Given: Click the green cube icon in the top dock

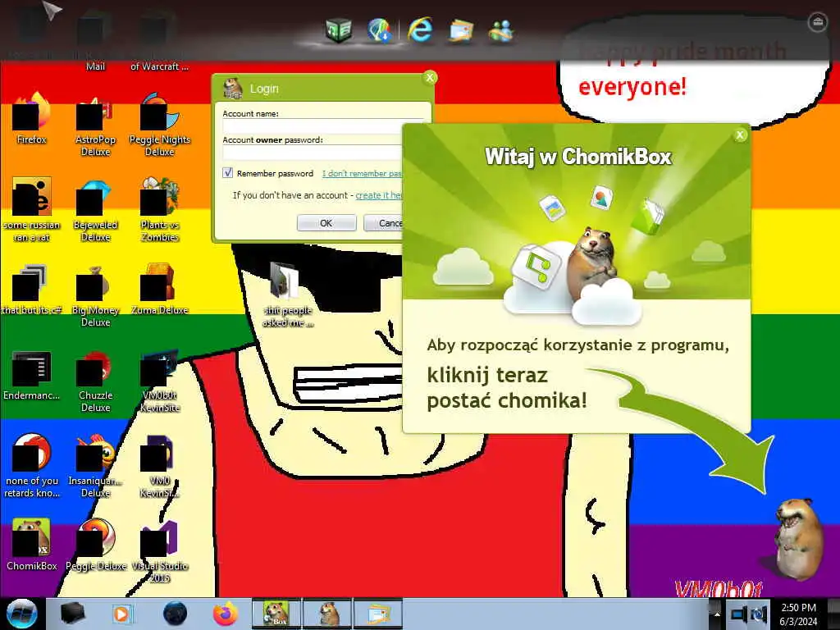Looking at the screenshot, I should [339, 30].
